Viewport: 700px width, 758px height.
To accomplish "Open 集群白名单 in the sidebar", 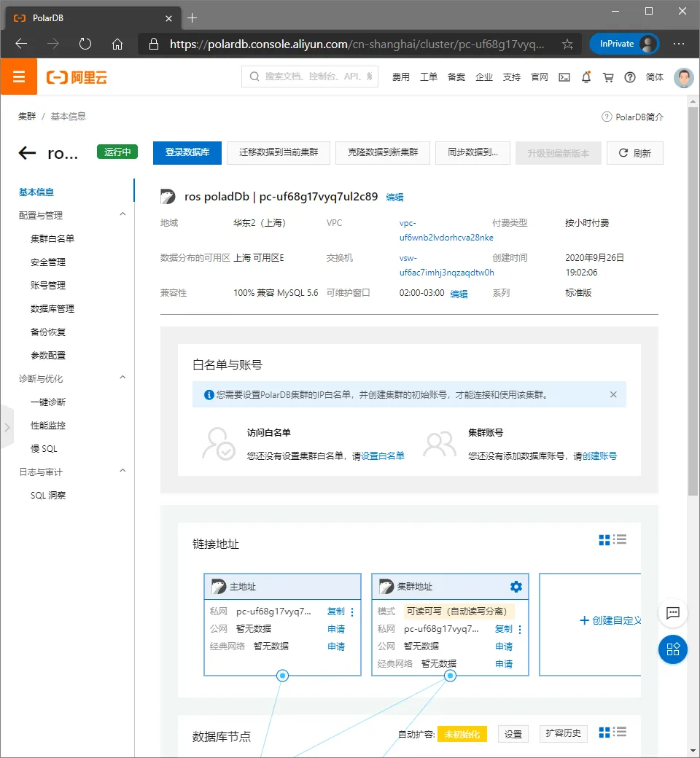I will coord(52,238).
